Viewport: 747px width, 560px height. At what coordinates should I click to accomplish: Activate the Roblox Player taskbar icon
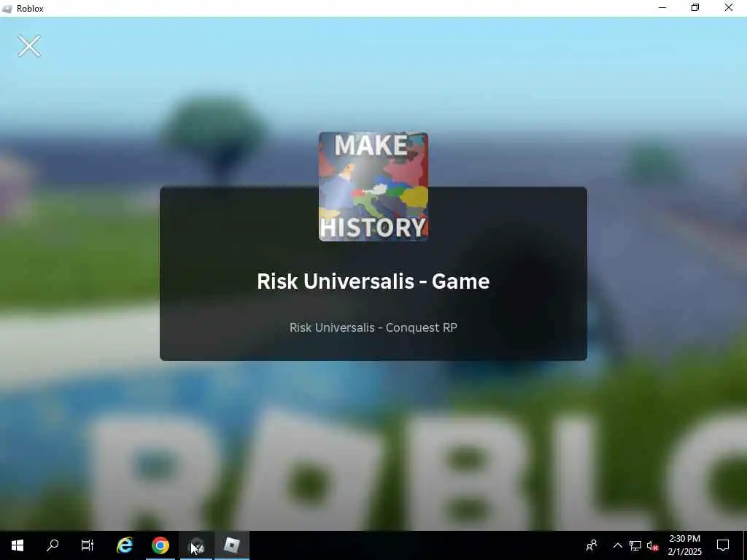(x=231, y=545)
